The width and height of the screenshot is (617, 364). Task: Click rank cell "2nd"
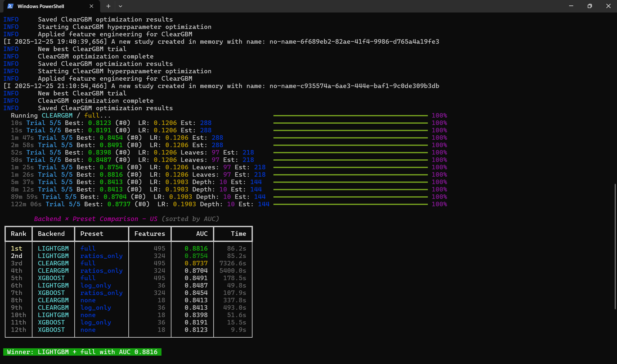[x=17, y=256]
